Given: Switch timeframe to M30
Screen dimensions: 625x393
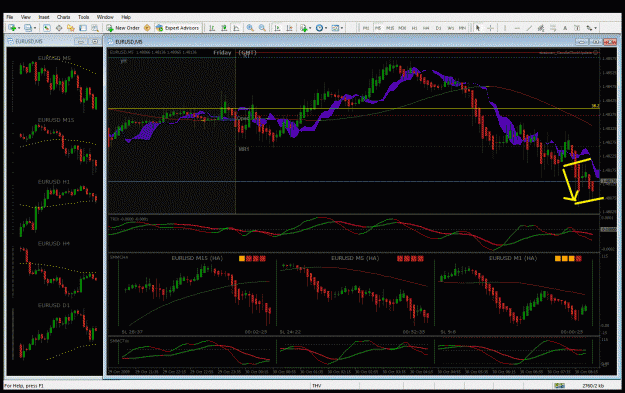Looking at the screenshot, I should point(402,28).
